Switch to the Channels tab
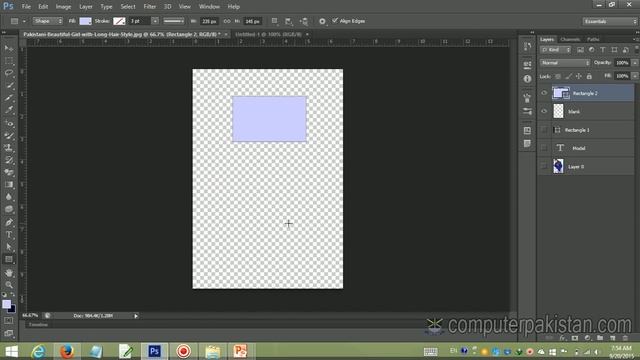The height and width of the screenshot is (360, 640). (570, 39)
